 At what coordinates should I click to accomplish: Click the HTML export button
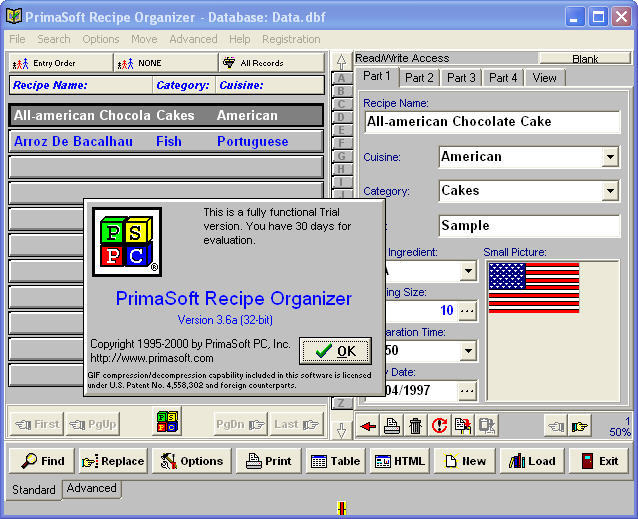[x=400, y=461]
